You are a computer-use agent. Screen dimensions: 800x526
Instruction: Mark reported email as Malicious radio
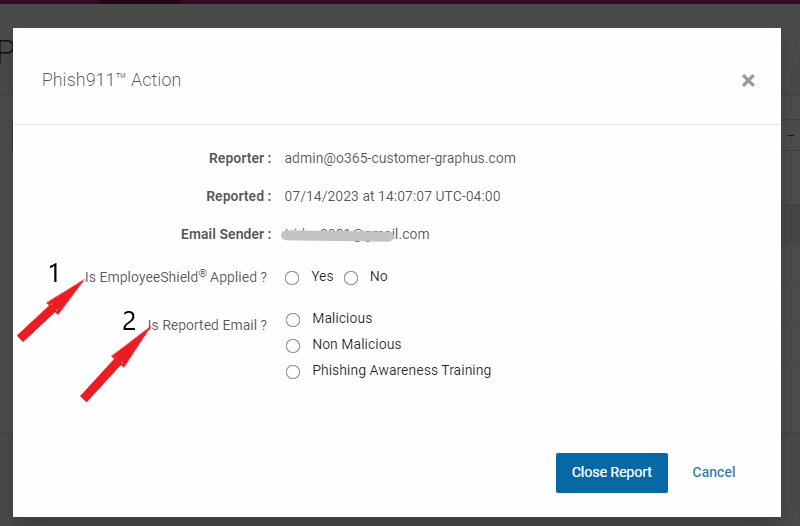pyautogui.click(x=293, y=320)
